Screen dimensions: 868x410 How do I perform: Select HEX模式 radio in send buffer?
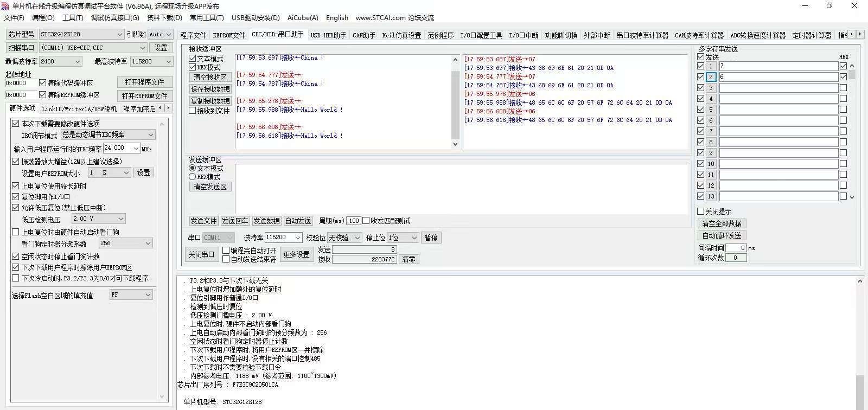193,177
